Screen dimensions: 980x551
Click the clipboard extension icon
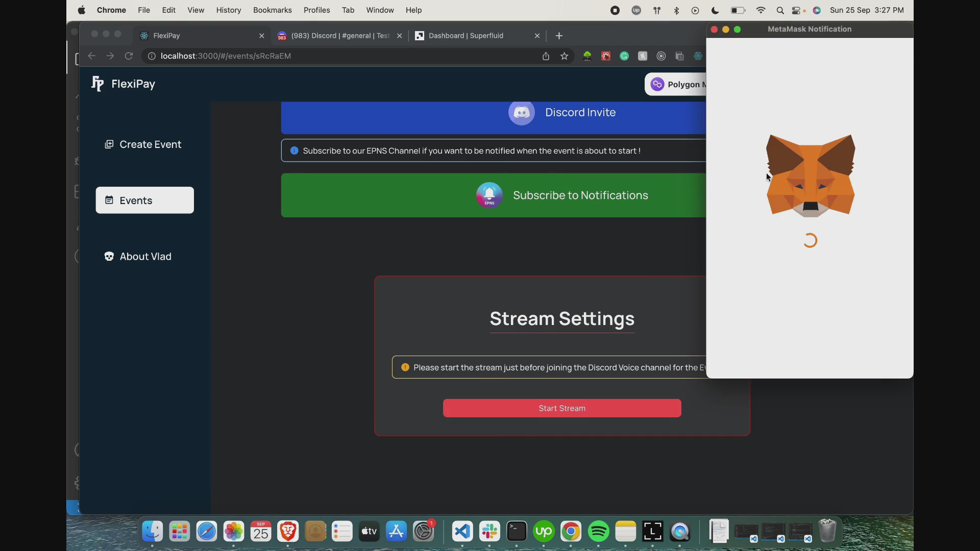[679, 56]
